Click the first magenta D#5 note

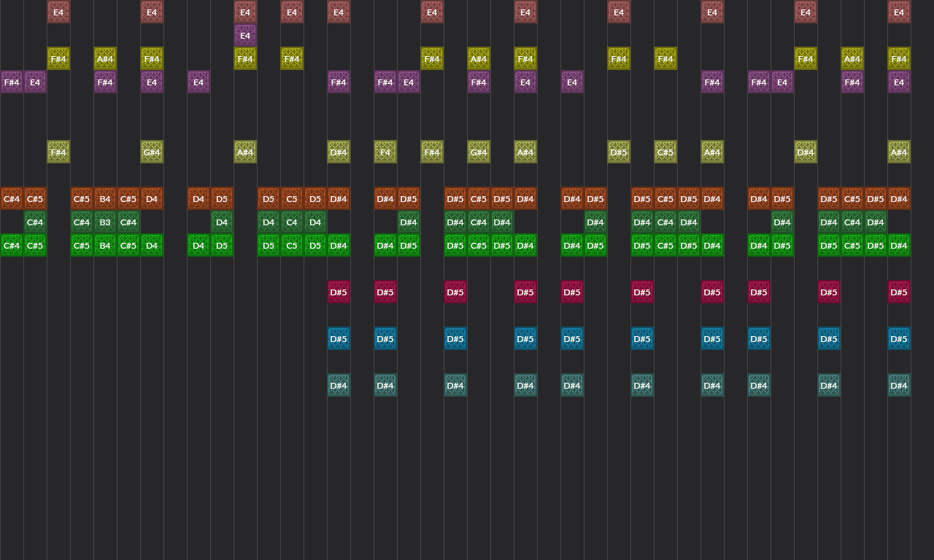339,292
